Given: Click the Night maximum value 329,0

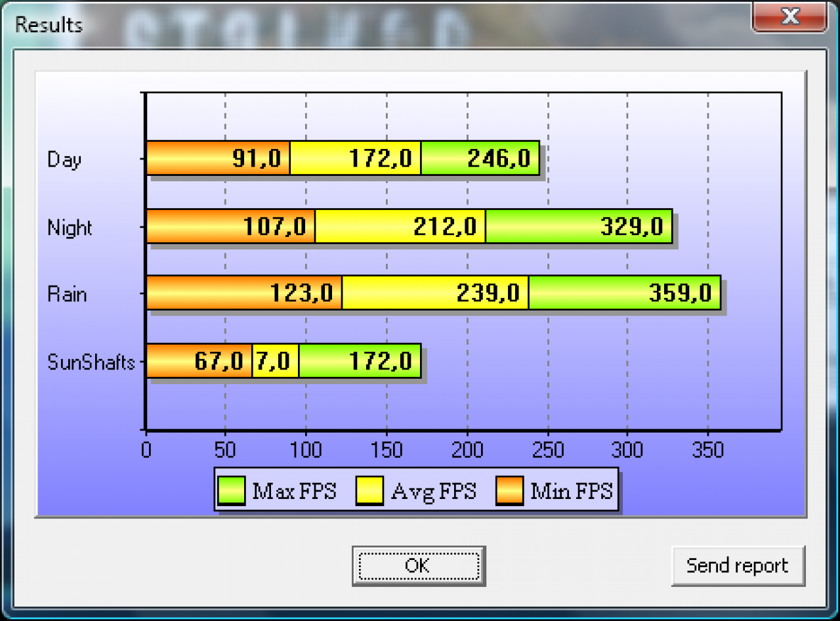Looking at the screenshot, I should 632,226.
